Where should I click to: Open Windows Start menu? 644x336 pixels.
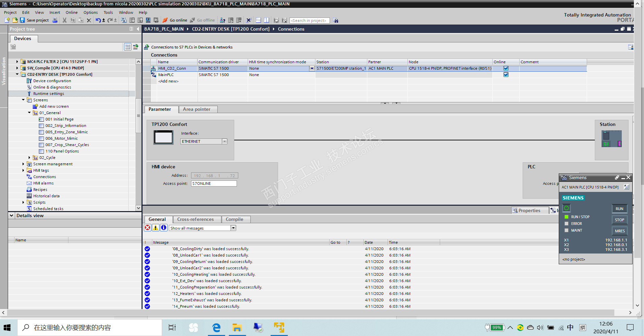click(x=7, y=328)
